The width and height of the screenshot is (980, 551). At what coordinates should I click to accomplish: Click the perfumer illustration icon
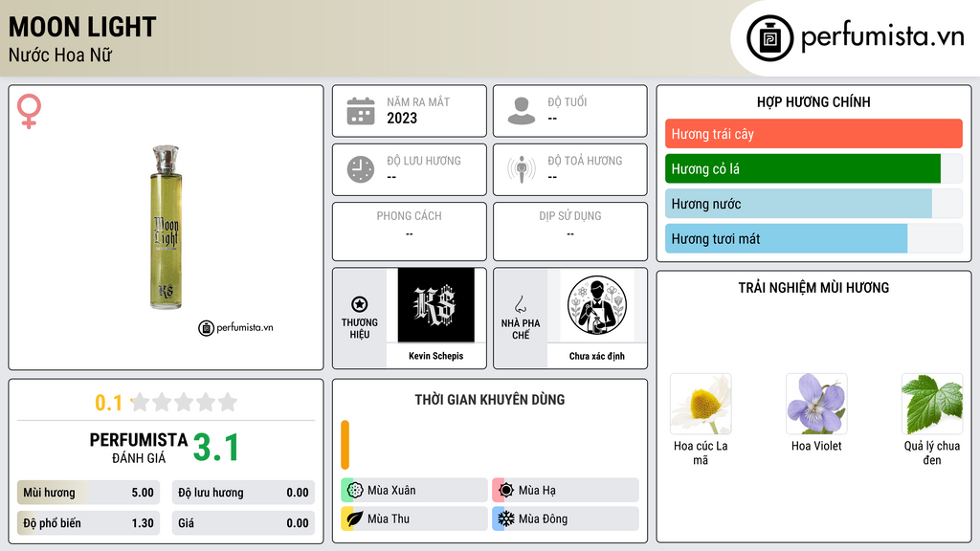coord(597,305)
